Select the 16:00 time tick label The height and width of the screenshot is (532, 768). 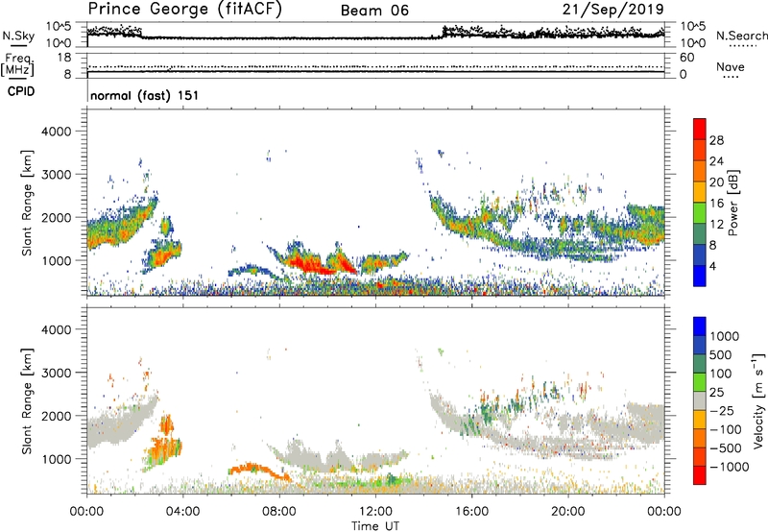471,512
